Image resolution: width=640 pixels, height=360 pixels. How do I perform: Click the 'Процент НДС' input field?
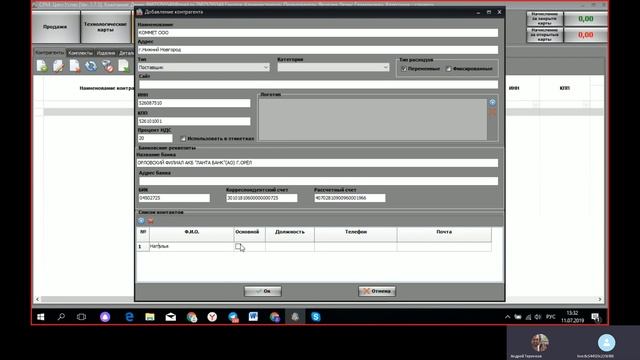pyautogui.click(x=155, y=138)
